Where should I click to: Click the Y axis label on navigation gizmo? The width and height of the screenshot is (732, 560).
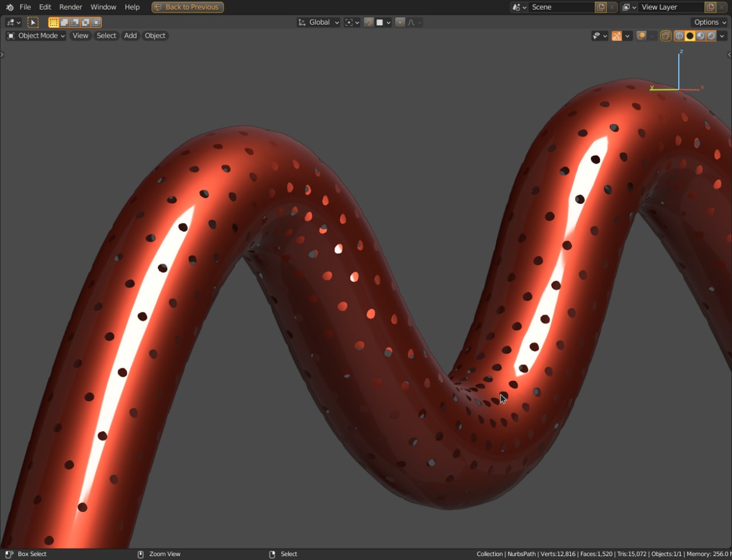coord(652,88)
